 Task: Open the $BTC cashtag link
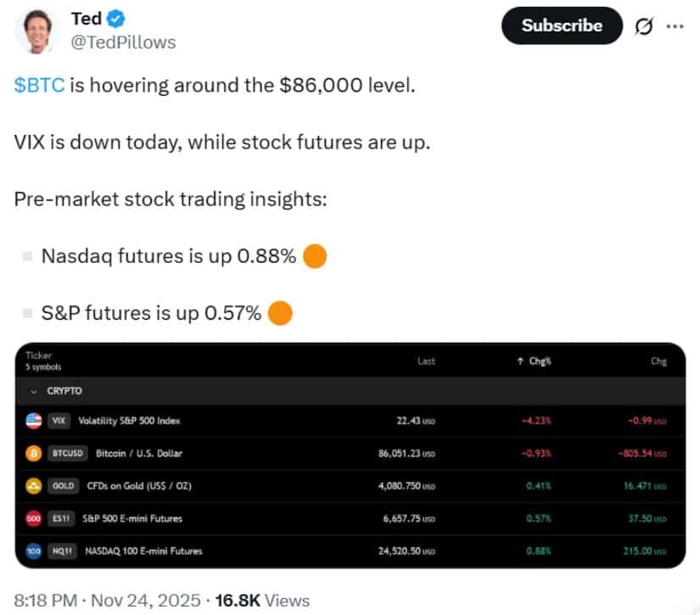tap(33, 85)
